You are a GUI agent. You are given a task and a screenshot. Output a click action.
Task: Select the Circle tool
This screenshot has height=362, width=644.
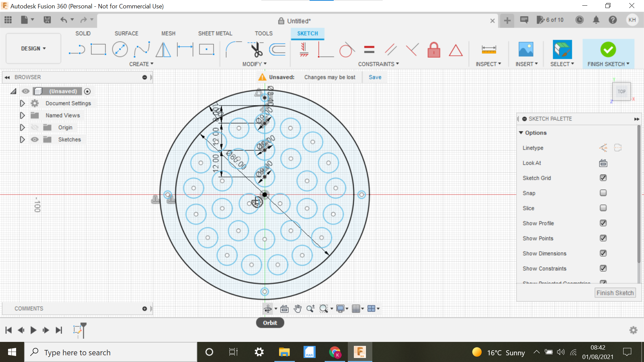coord(120,49)
